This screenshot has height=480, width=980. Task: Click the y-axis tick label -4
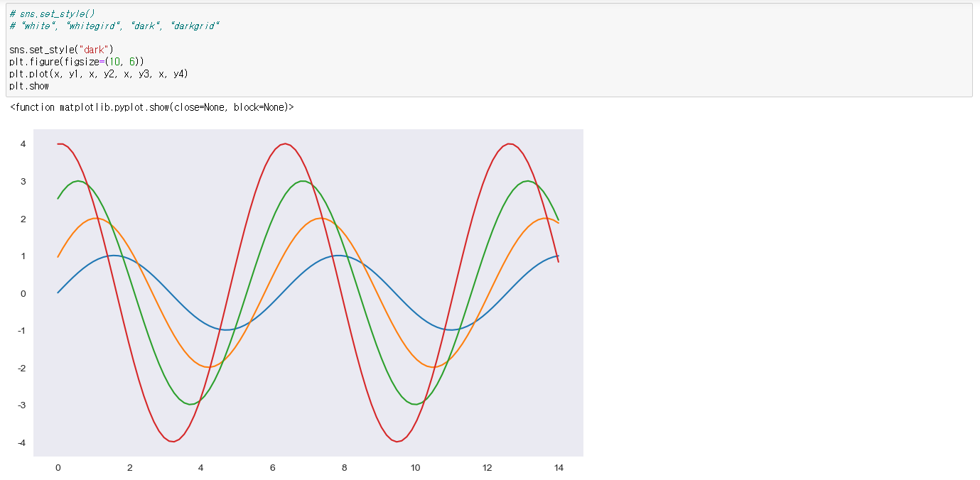click(x=22, y=443)
